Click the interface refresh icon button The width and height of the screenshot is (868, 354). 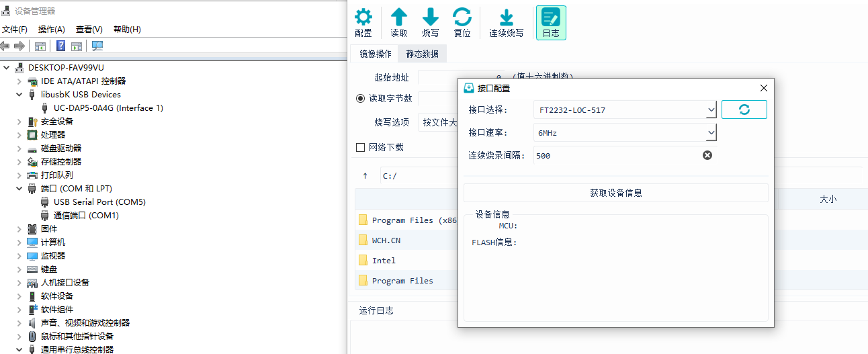click(x=744, y=109)
